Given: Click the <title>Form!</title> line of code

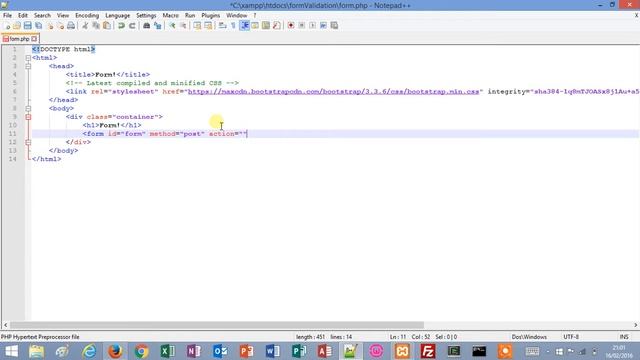Looking at the screenshot, I should (108, 74).
